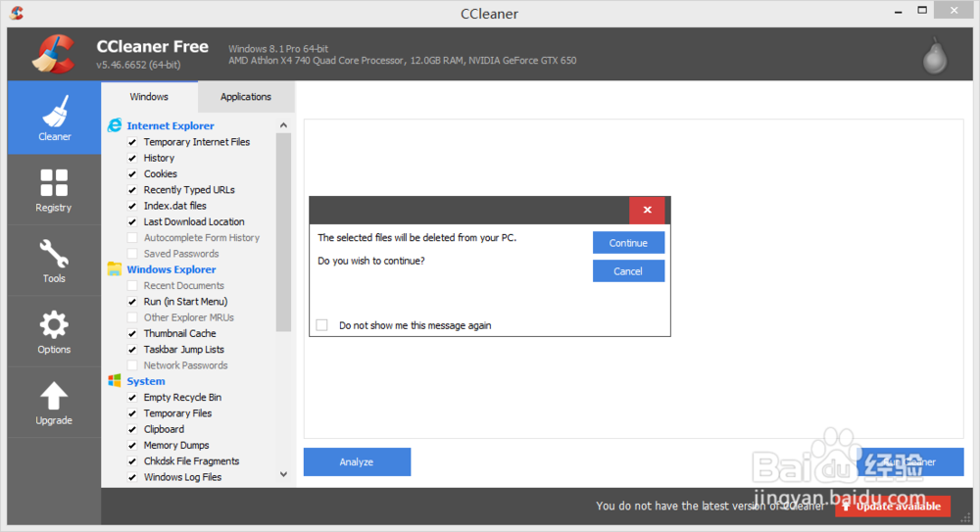Toggle Last Download Location checkbox
The width and height of the screenshot is (980, 532).
(132, 222)
